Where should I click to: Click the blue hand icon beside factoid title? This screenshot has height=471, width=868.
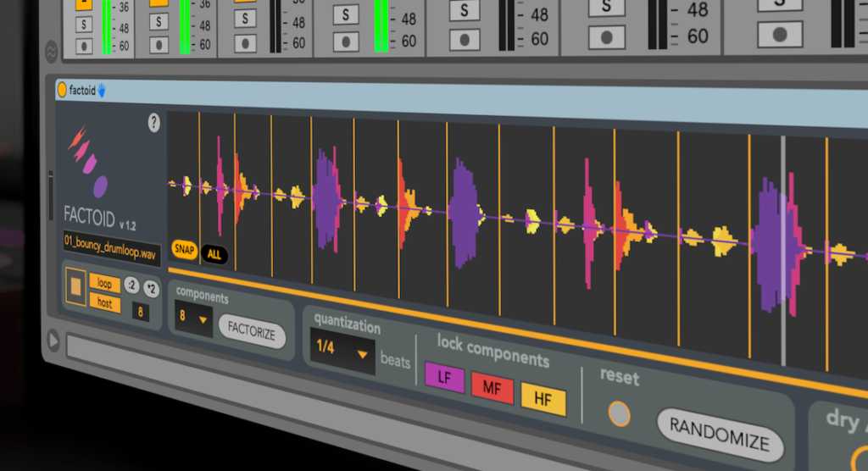[102, 90]
